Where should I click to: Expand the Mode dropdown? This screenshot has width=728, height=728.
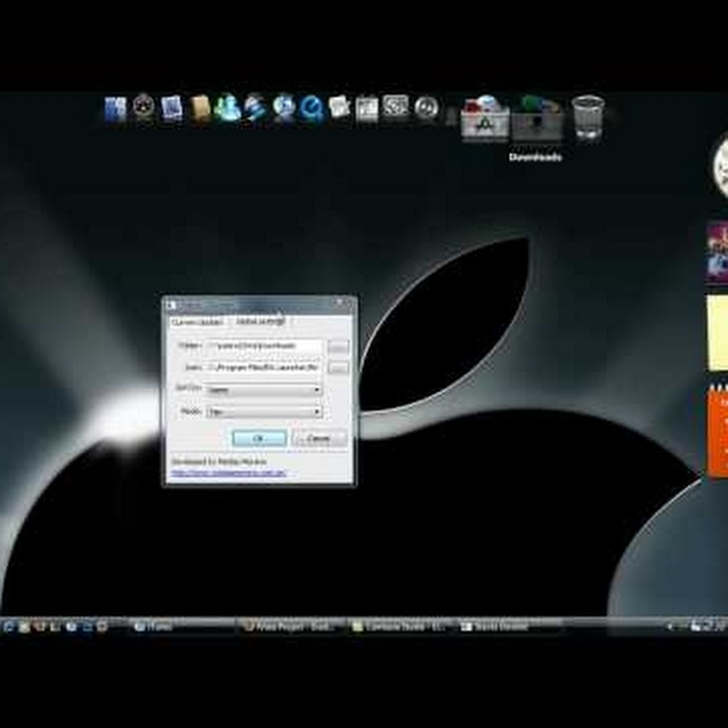tap(265, 412)
